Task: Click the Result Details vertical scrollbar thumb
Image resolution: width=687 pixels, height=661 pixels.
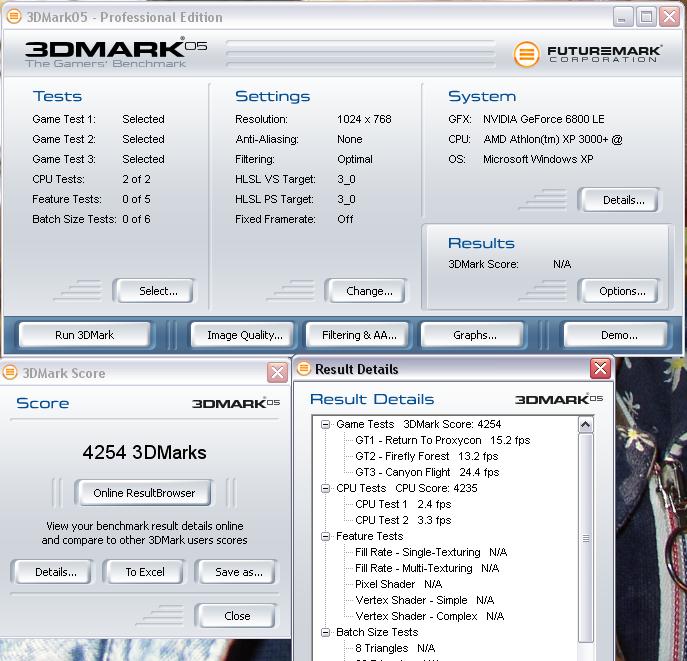Action: (x=586, y=539)
